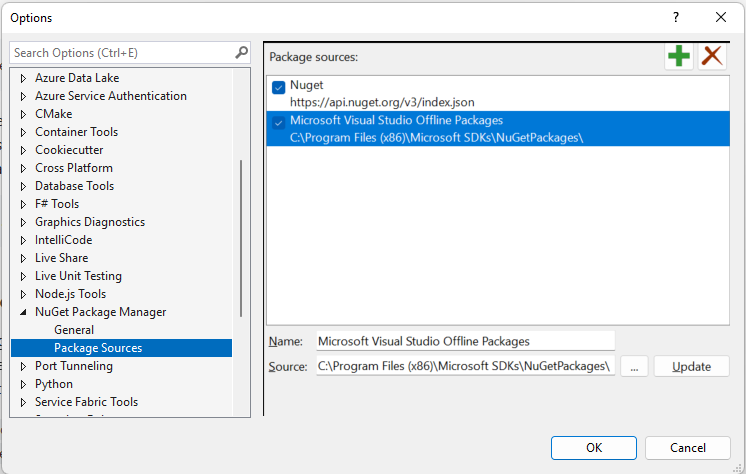Click the NuGetPackages path line in the list

(436, 138)
